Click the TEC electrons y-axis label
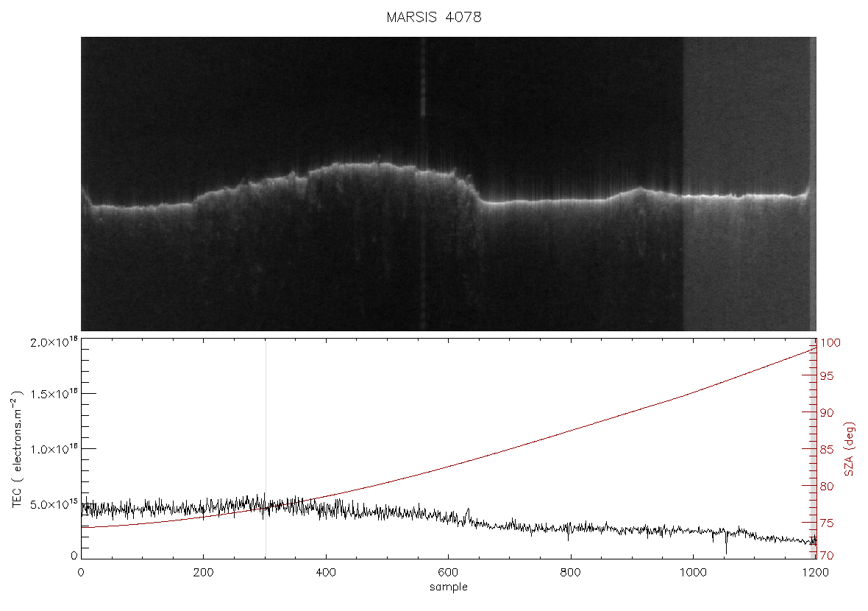 [x=17, y=449]
